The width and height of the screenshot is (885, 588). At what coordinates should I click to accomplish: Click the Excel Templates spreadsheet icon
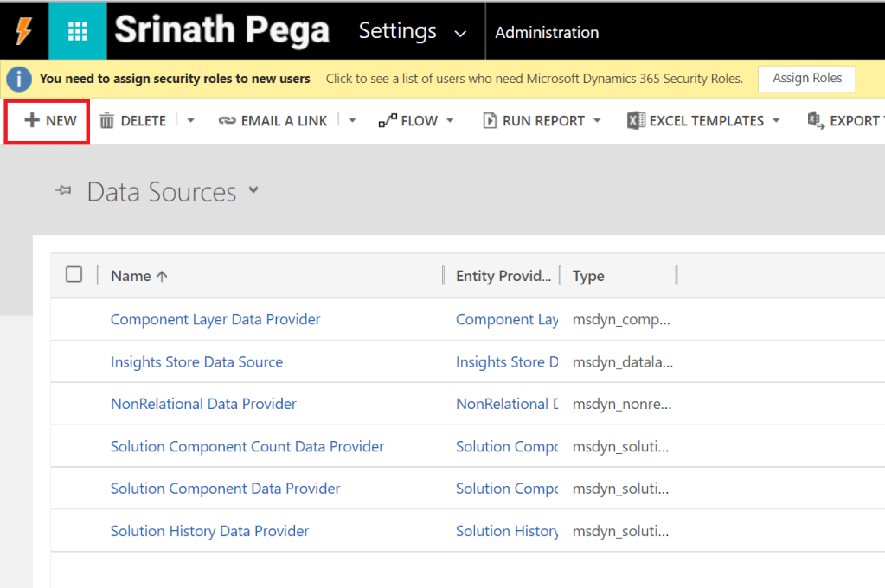point(636,121)
